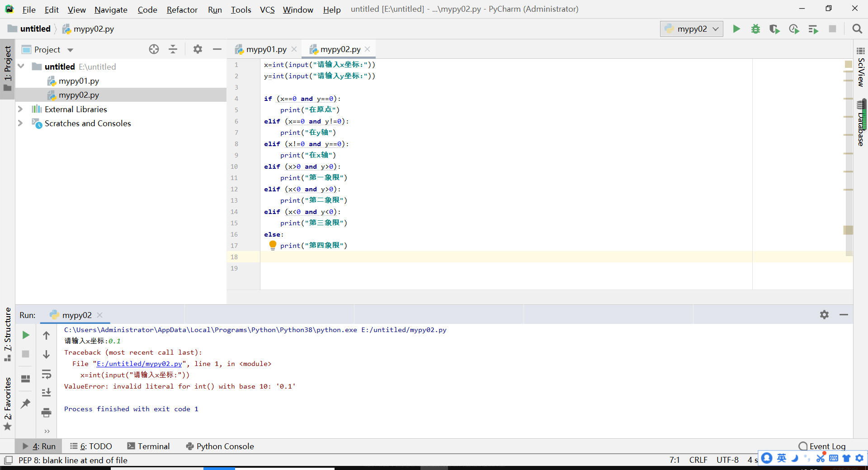Click the concurrency diagram run icon

pyautogui.click(x=813, y=29)
